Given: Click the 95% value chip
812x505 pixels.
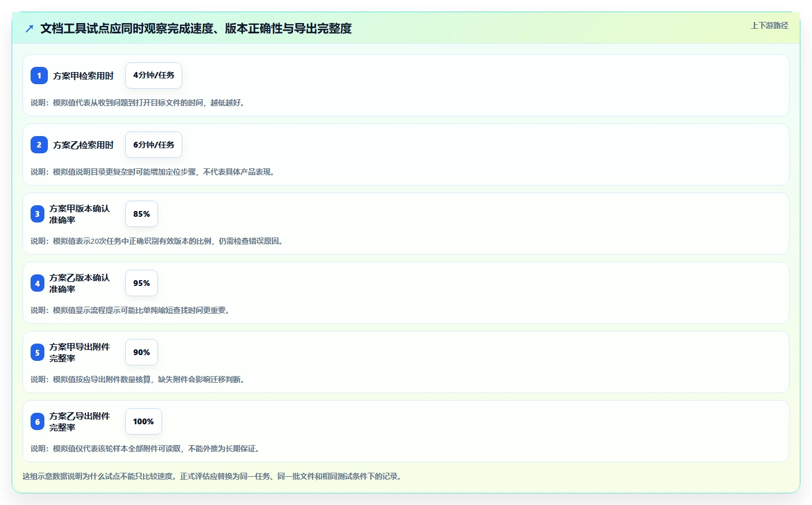Looking at the screenshot, I should [141, 283].
